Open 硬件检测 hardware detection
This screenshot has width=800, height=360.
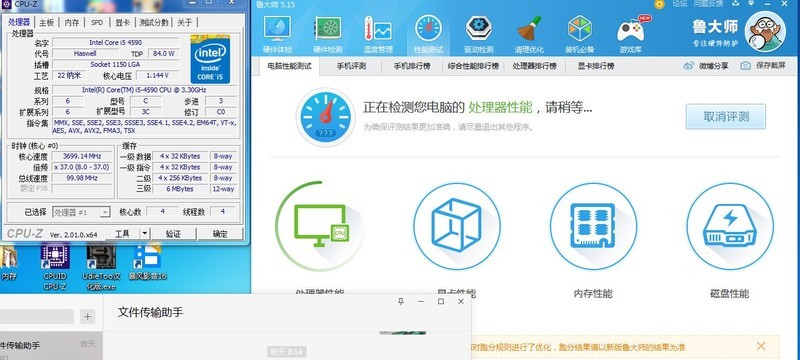(x=328, y=34)
